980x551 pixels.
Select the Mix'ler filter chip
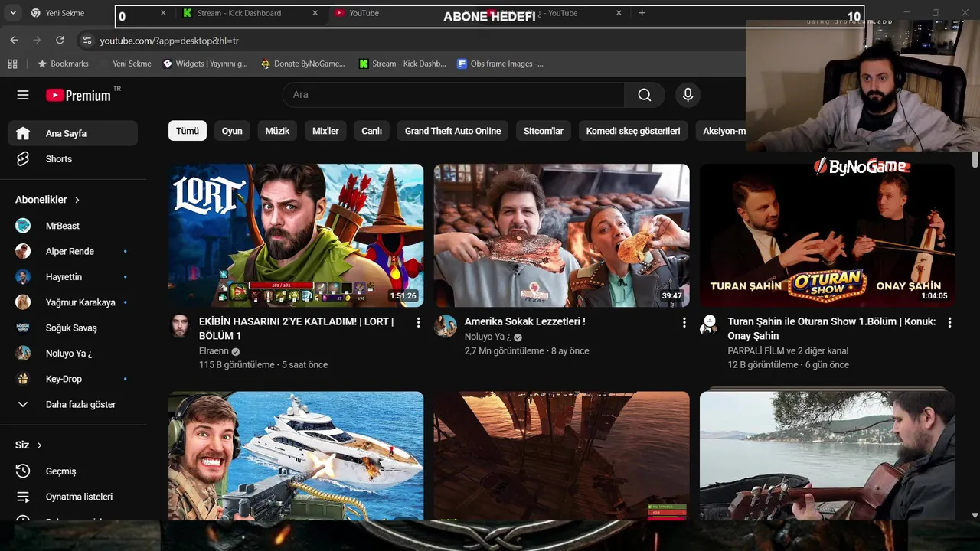(x=325, y=131)
